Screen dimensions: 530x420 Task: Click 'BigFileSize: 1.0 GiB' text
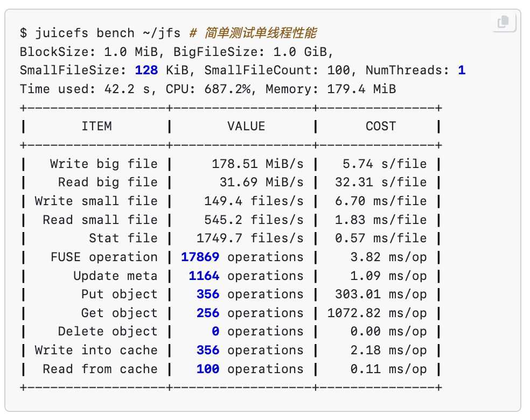(250, 52)
